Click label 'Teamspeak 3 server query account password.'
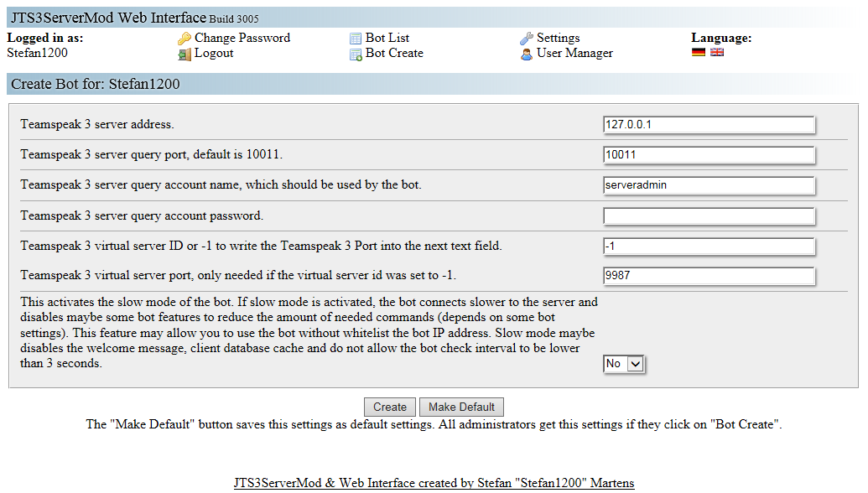This screenshot has width=868, height=493. point(142,215)
